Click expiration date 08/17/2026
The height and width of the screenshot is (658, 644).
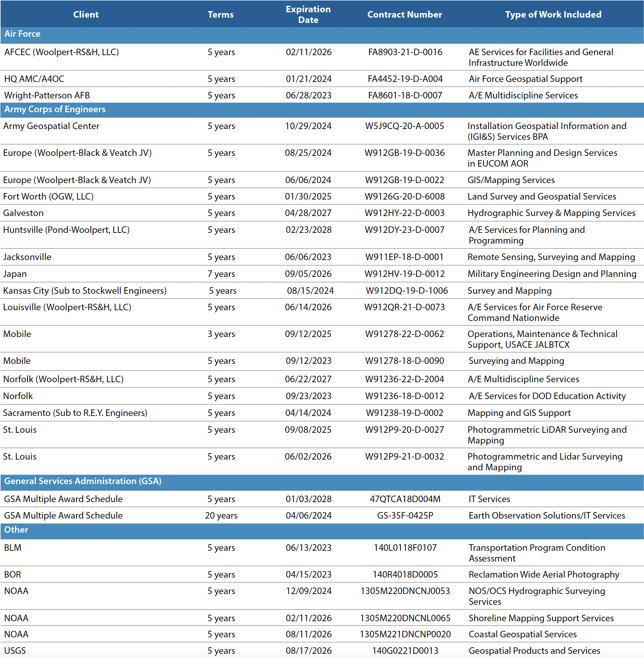coord(309,651)
